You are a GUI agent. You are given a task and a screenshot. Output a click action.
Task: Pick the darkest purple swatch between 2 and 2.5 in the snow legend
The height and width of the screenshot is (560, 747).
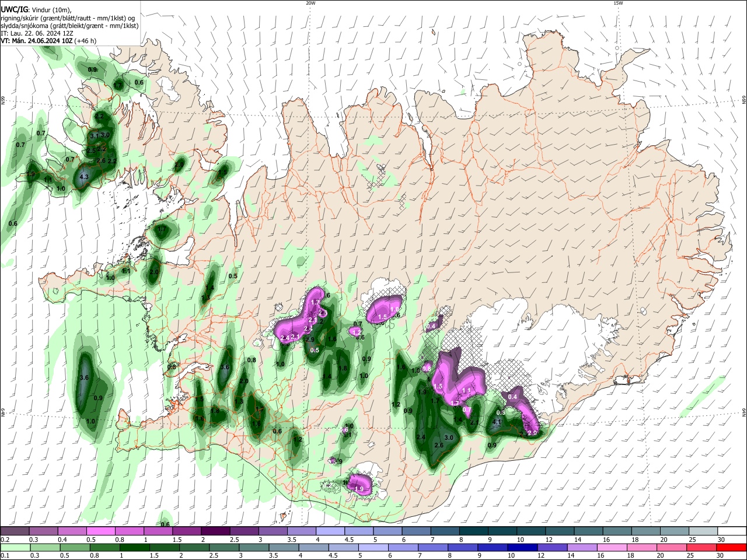click(215, 531)
